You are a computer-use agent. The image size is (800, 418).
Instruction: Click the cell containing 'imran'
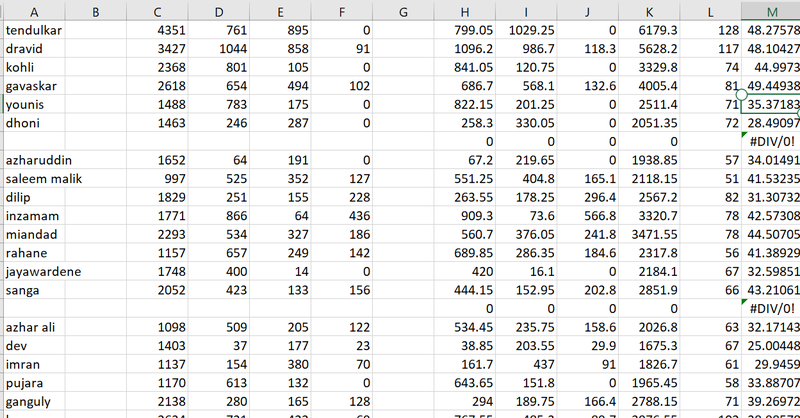pyautogui.click(x=34, y=364)
